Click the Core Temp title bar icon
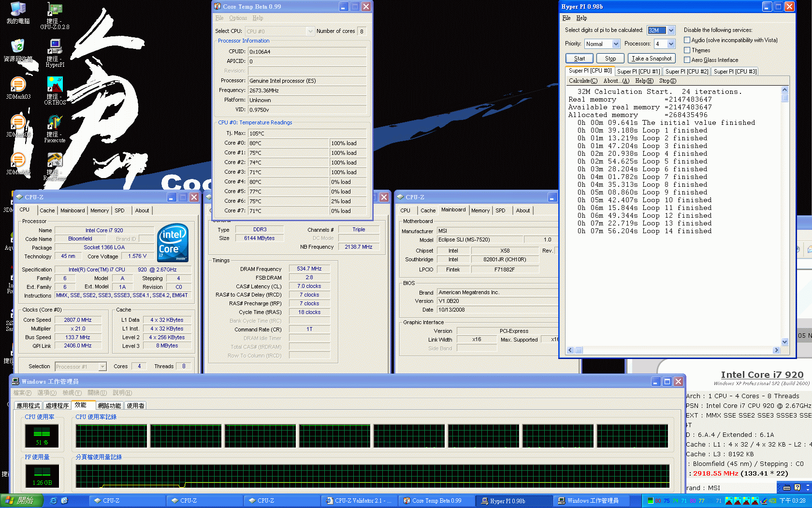This screenshot has height=508, width=812. click(x=217, y=6)
